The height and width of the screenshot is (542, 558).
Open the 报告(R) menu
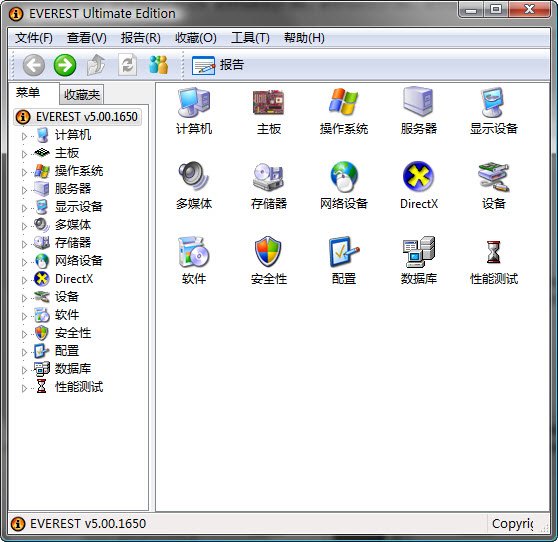click(x=141, y=38)
